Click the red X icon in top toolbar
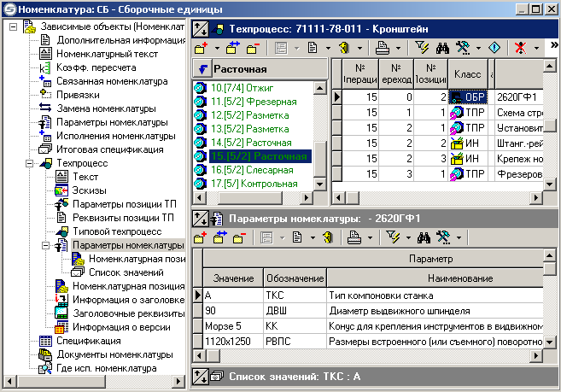Viewport: 561px width, 392px height. point(518,48)
